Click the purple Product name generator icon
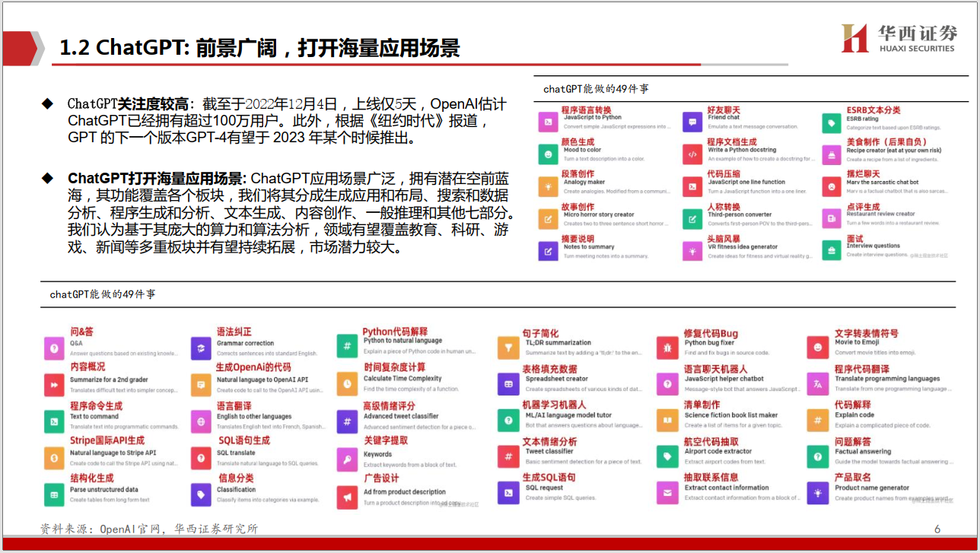Image resolution: width=980 pixels, height=553 pixels. [x=818, y=494]
